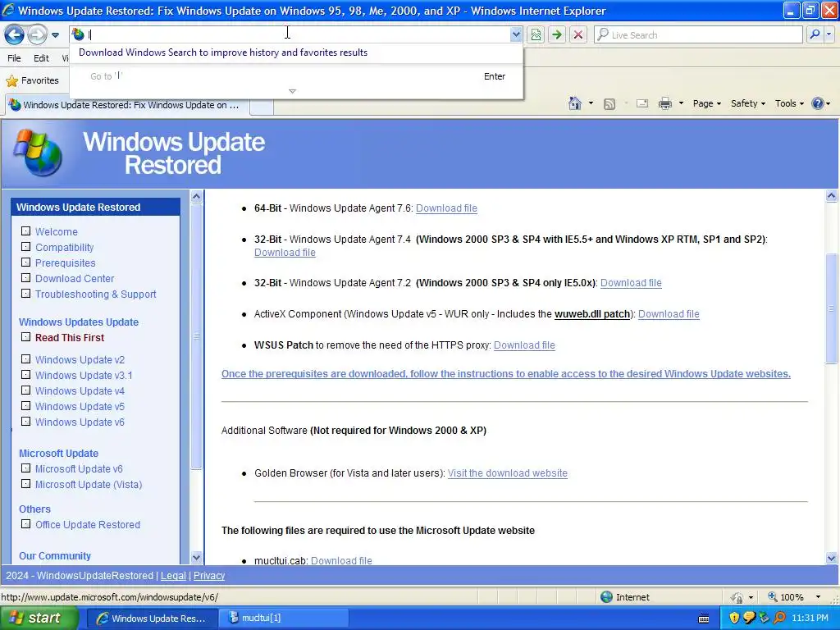Open a new blank tab
This screenshot has width=840, height=630.
pos(262,106)
